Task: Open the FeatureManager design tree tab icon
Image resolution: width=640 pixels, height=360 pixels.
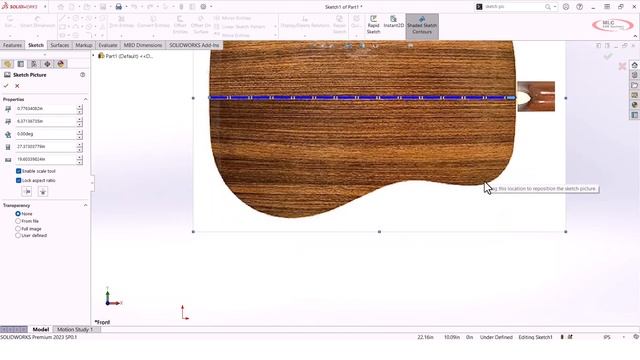Action: coord(7,64)
